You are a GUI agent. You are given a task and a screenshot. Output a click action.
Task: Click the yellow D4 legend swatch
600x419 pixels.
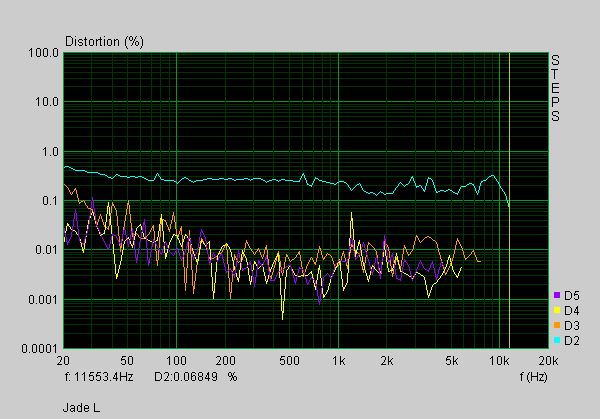click(x=557, y=310)
